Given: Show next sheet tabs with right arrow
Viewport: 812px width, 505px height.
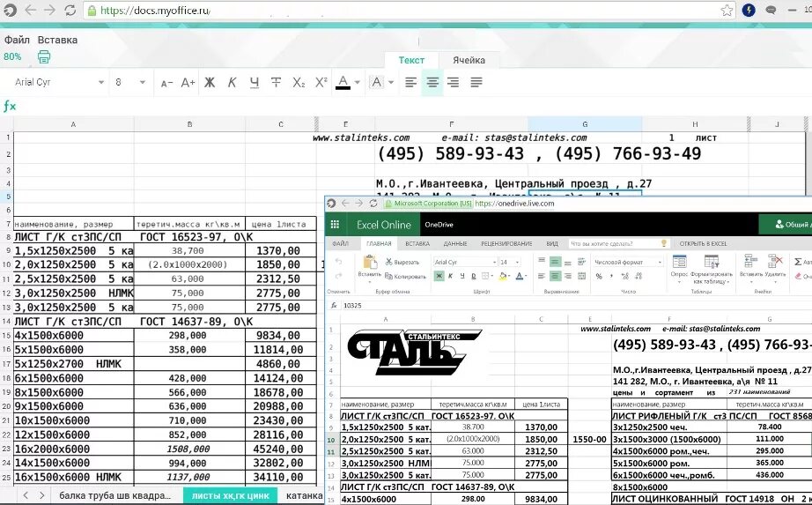Looking at the screenshot, I should point(42,495).
